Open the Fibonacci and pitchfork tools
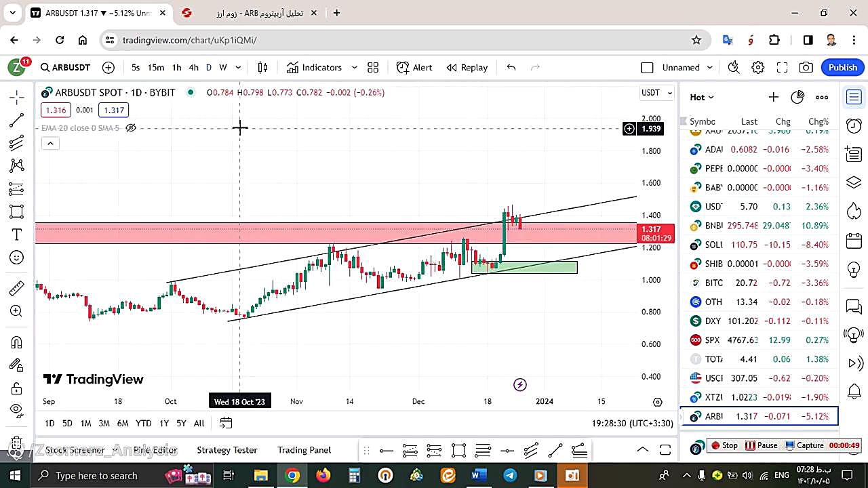868x488 pixels. tap(17, 143)
